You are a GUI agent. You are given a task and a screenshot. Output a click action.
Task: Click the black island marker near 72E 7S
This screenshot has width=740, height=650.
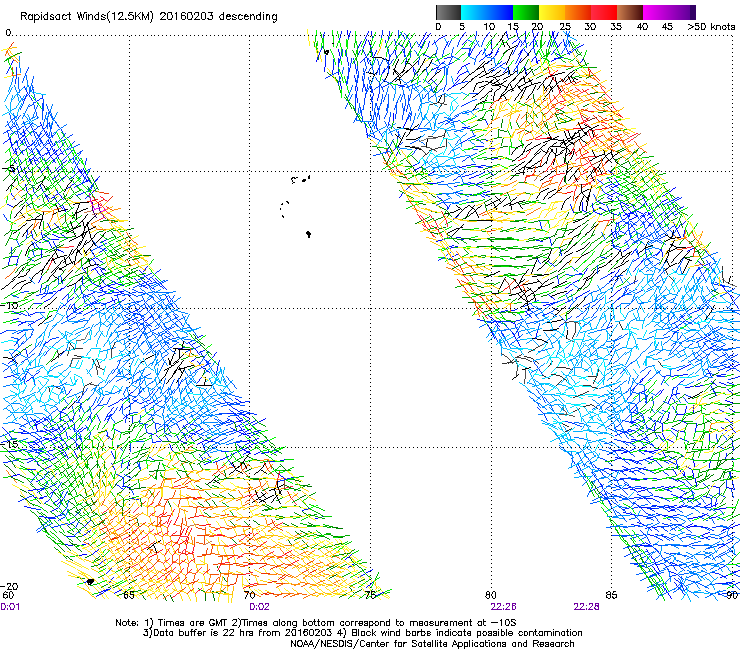click(x=309, y=234)
